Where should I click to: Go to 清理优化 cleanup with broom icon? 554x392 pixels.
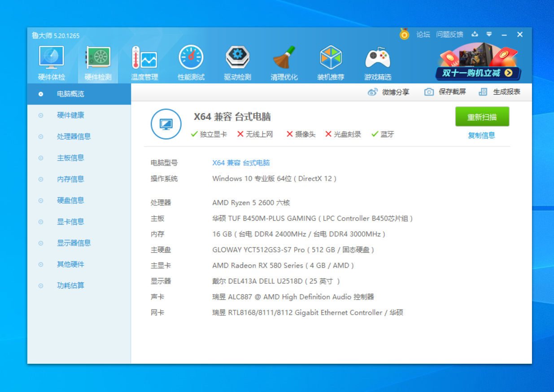(284, 64)
